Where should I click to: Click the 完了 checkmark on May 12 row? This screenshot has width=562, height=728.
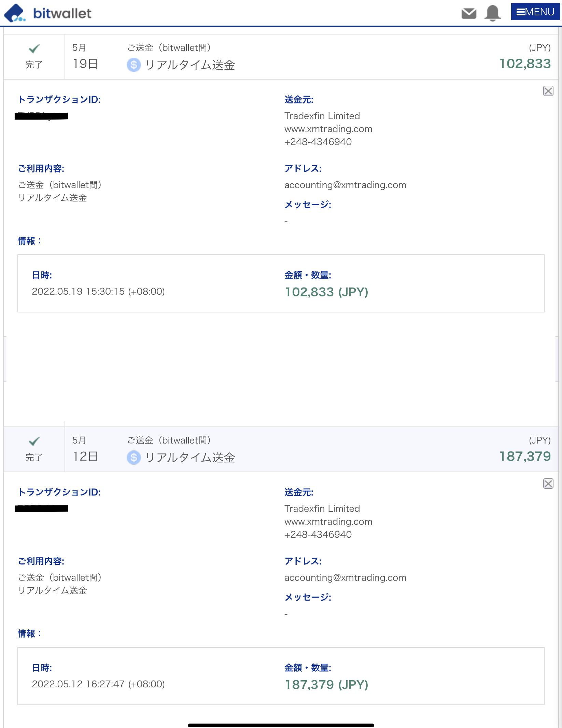[34, 442]
